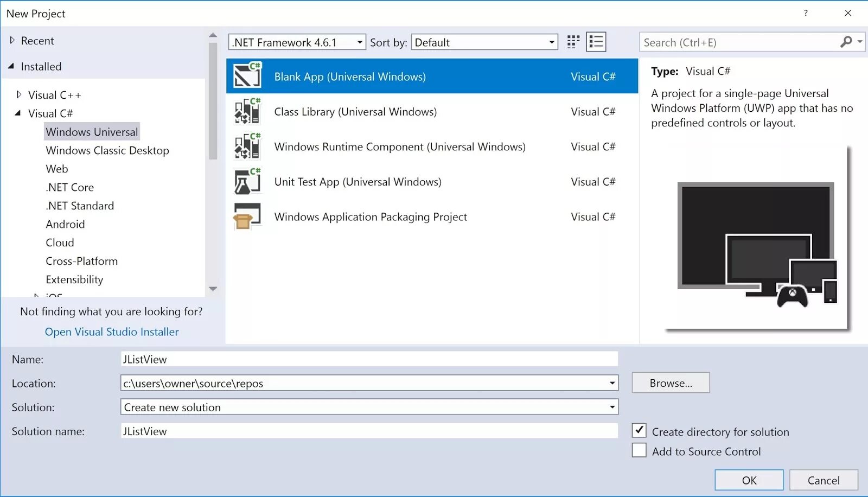868x497 pixels.
Task: Select the Android category
Action: pyautogui.click(x=65, y=224)
